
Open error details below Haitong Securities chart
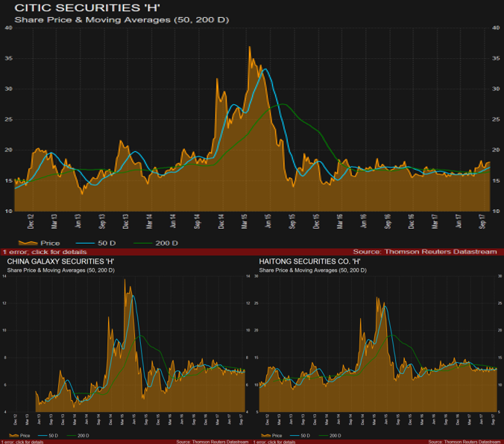click(274, 442)
